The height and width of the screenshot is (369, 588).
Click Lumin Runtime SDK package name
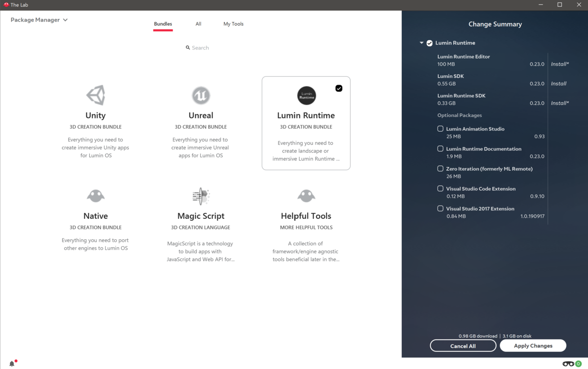pyautogui.click(x=462, y=96)
